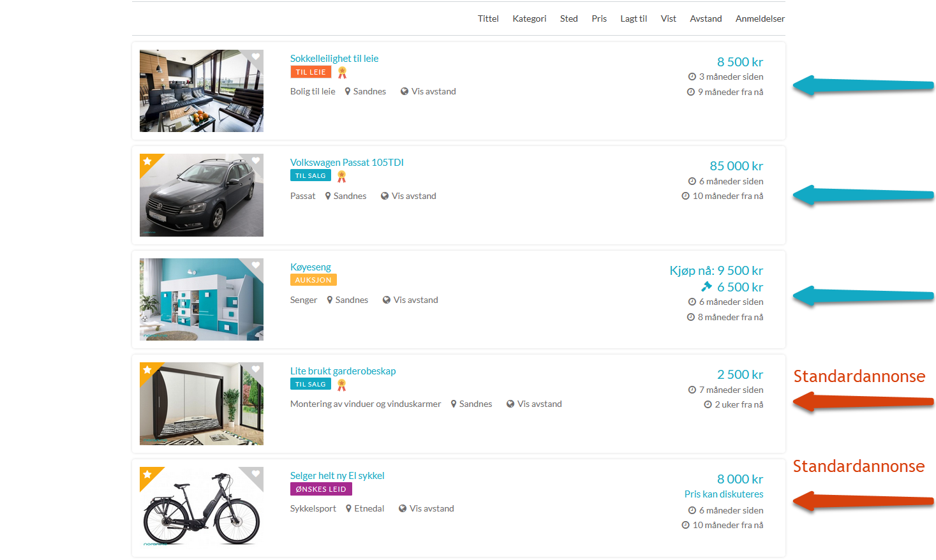
Task: Open the Selger helt ny El sykkel listing
Action: (337, 475)
